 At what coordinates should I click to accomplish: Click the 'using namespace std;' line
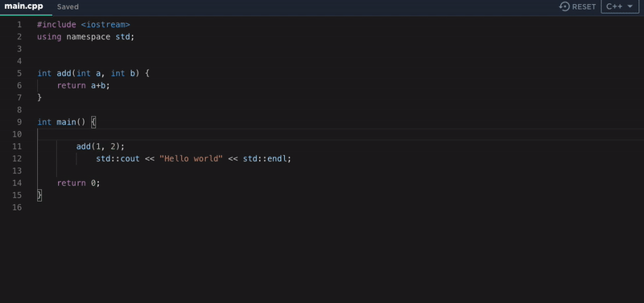pyautogui.click(x=86, y=37)
